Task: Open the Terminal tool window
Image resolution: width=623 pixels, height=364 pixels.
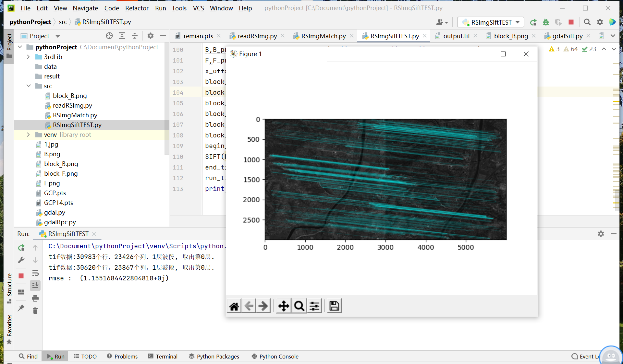Action: (x=163, y=356)
